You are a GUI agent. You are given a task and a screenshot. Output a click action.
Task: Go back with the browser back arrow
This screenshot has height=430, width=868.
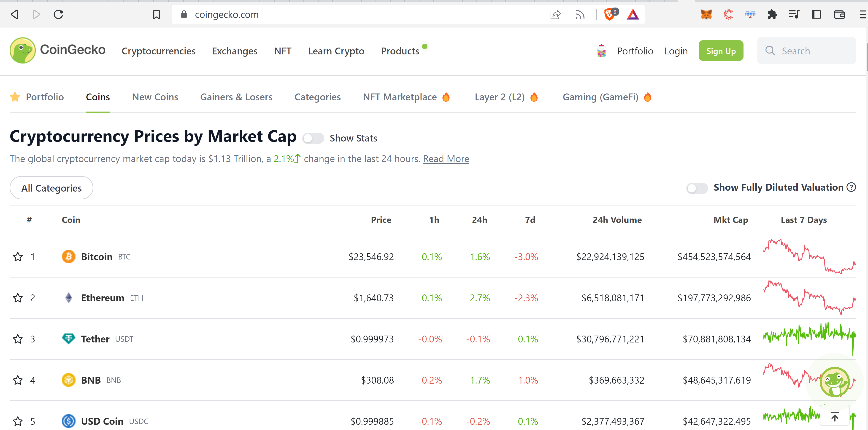[14, 14]
